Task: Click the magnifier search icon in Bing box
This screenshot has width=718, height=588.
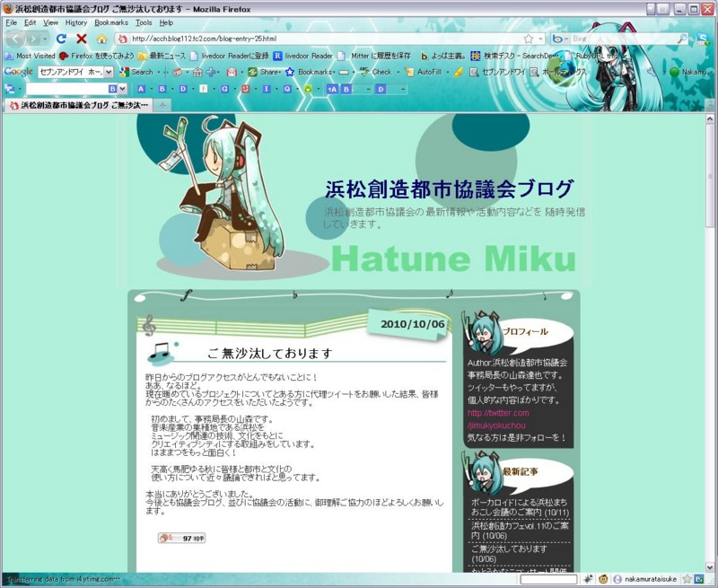Action: coord(682,39)
